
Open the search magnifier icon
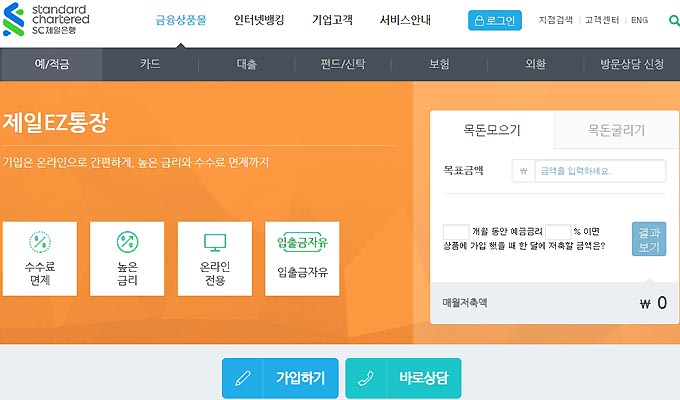click(674, 20)
